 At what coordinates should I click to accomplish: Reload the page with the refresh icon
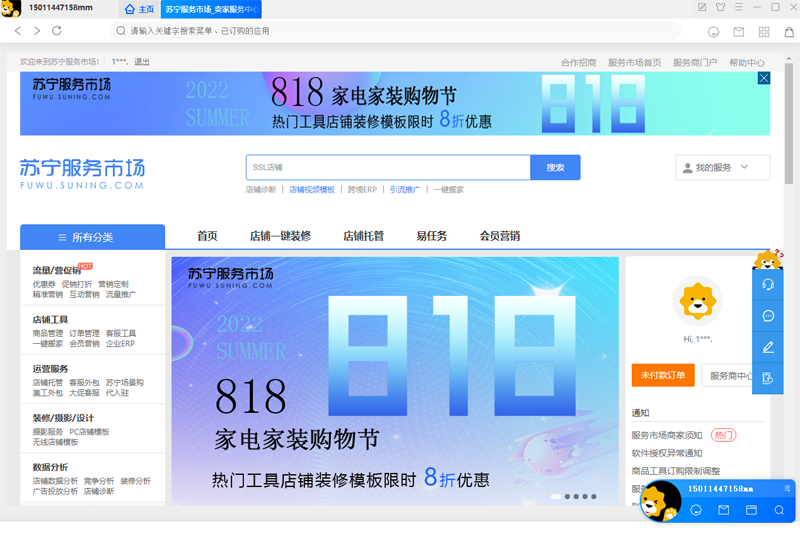[x=57, y=31]
